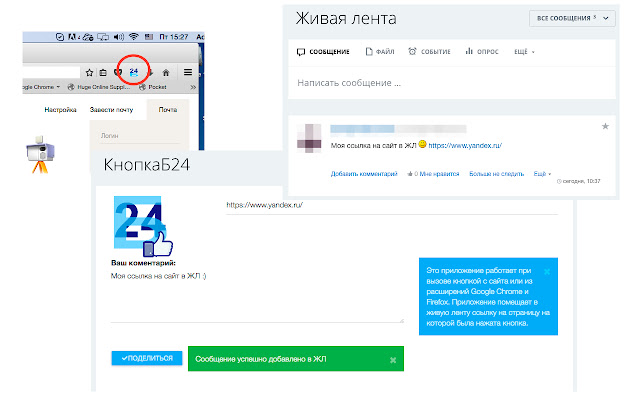Click the checkmark clock icon in menu bar
The height and width of the screenshot is (400, 640).
tap(60, 37)
